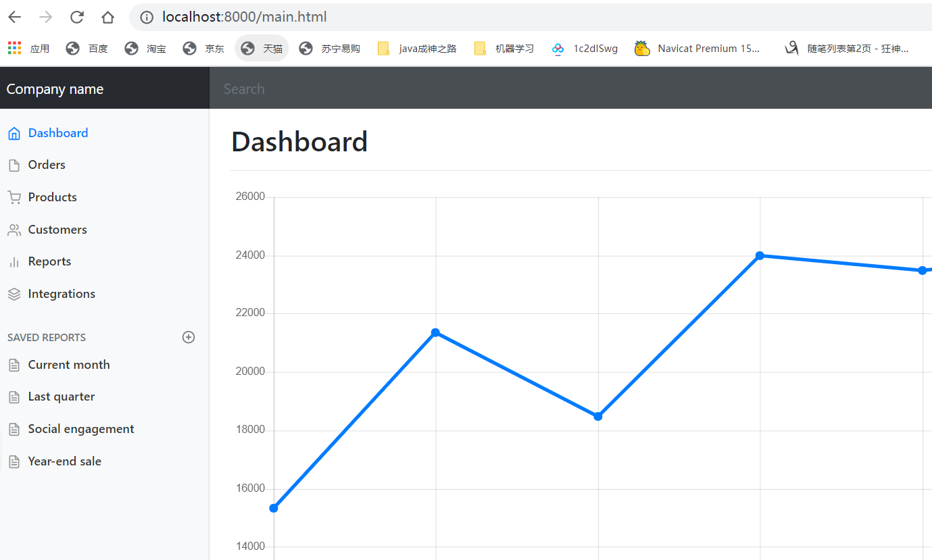Reload the page with browser refresh icon
Image resolution: width=932 pixels, height=560 pixels.
point(77,18)
